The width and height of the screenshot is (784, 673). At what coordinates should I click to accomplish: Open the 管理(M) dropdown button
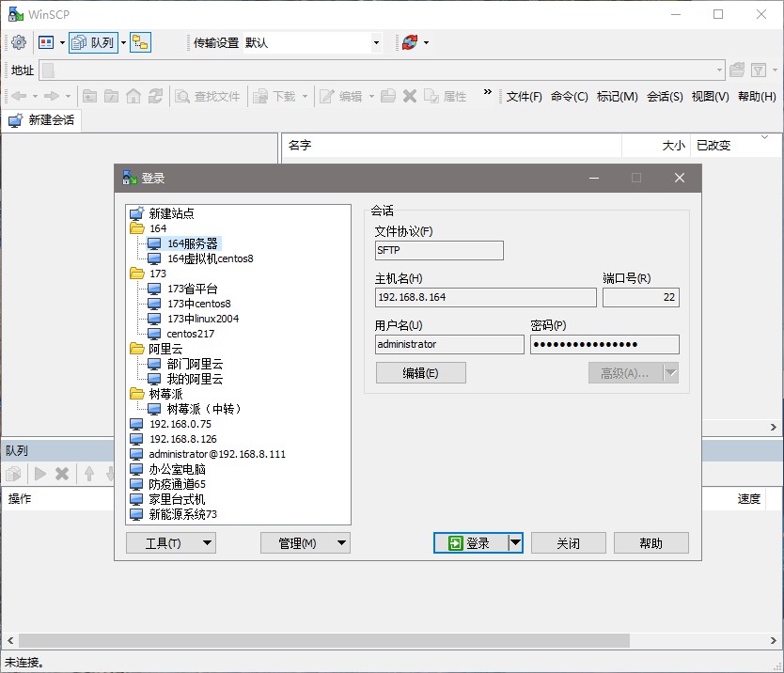tap(305, 543)
